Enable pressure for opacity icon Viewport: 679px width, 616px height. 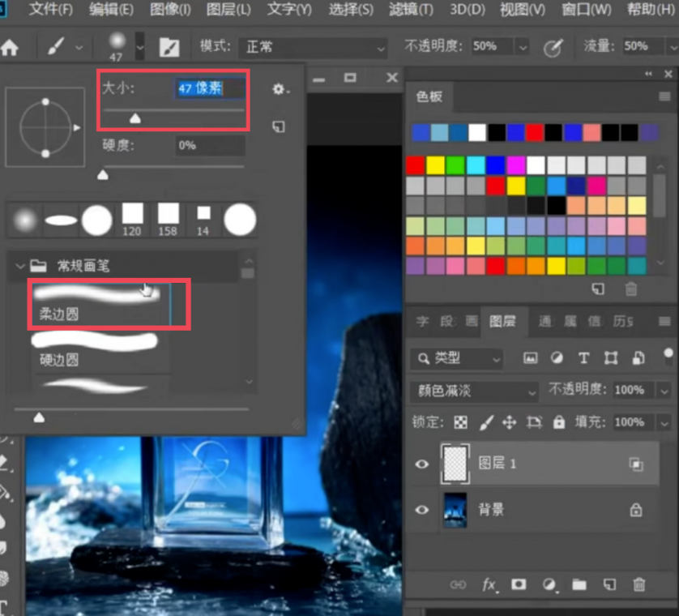(553, 47)
